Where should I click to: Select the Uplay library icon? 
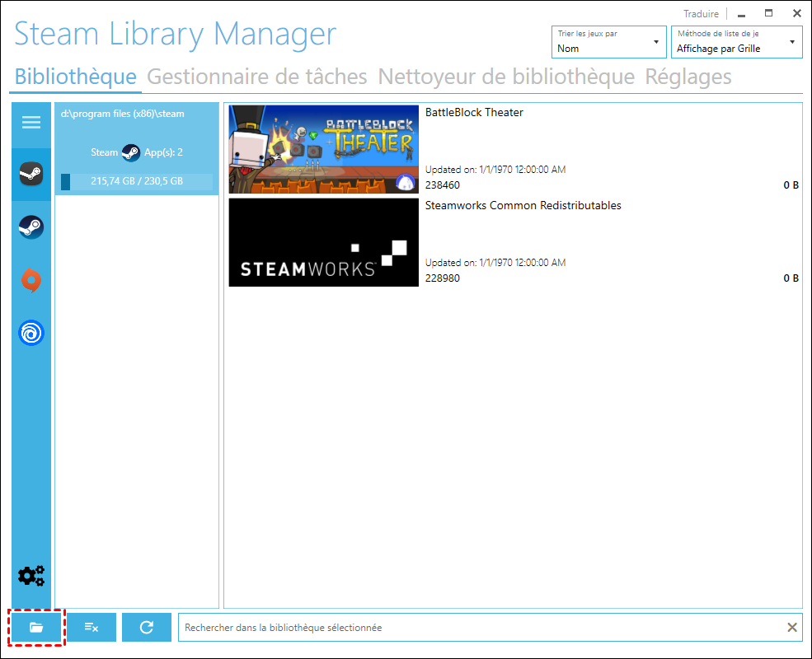(31, 333)
